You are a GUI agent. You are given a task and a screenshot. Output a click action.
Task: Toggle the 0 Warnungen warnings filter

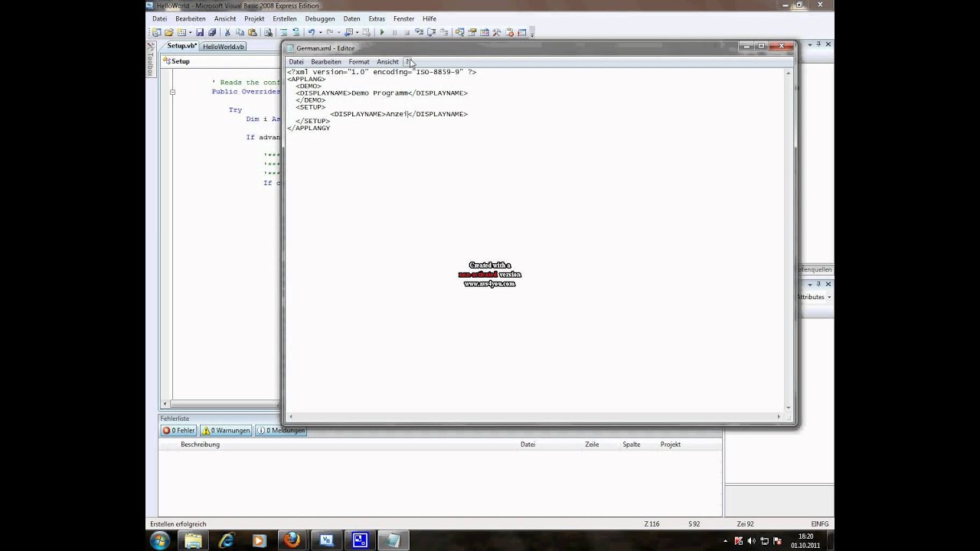[x=225, y=431]
